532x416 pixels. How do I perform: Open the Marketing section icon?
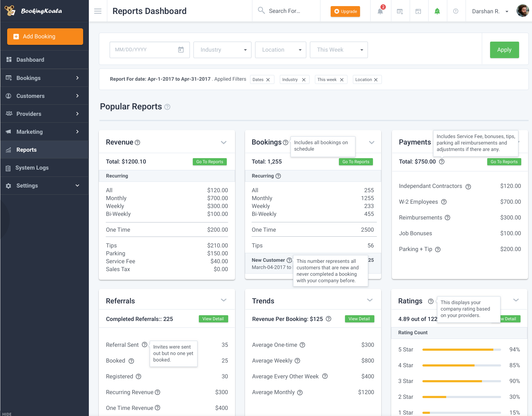click(x=9, y=132)
